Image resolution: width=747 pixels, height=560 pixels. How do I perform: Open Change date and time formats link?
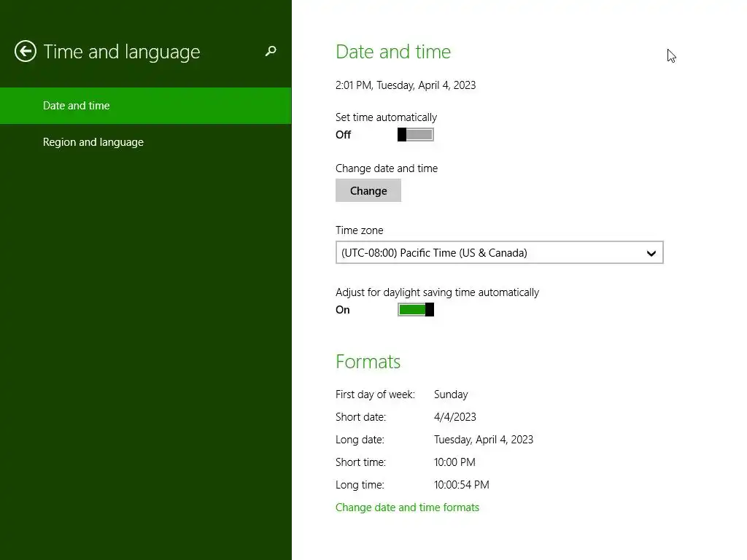[407, 507]
